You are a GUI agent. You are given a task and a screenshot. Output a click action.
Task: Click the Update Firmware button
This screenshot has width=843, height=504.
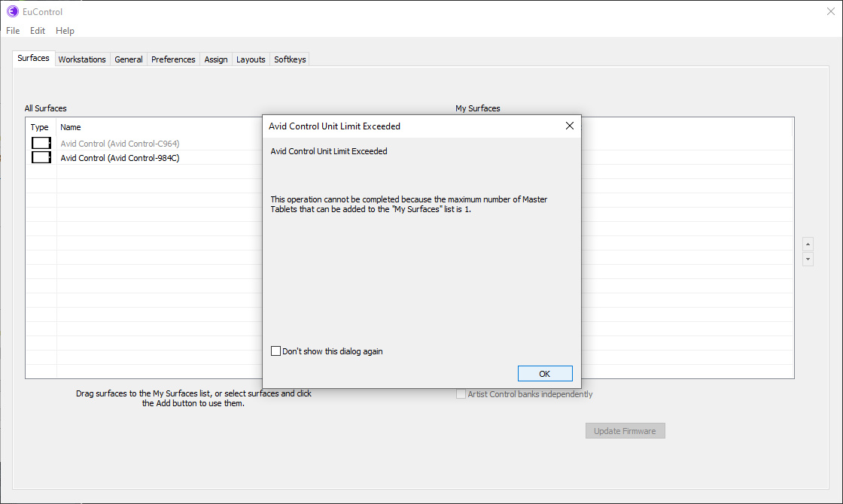(x=625, y=431)
